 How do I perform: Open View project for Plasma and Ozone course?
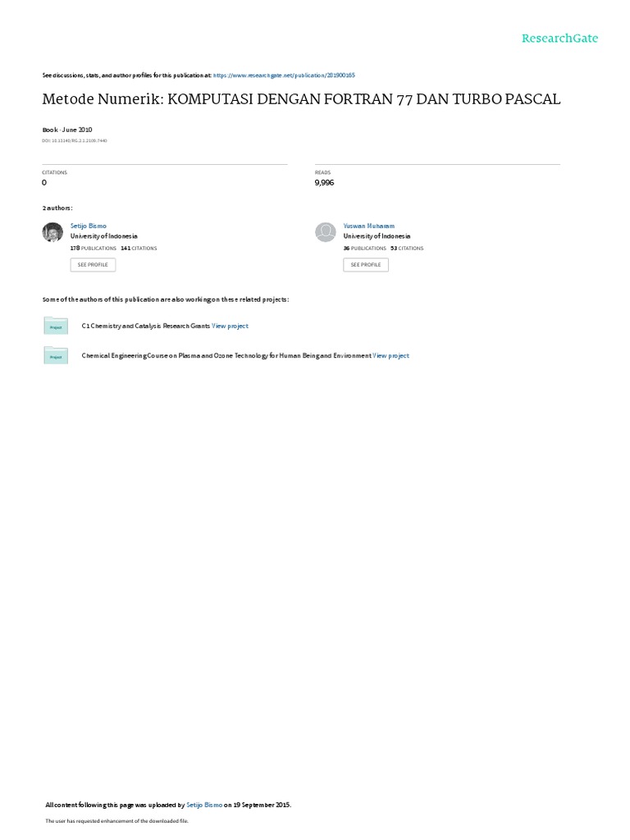pos(390,356)
